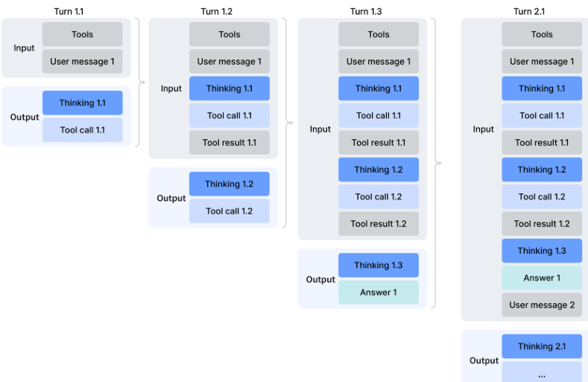
Task: Click Thinking 1.3 in Turn 2.1 input
Action: [x=542, y=251]
